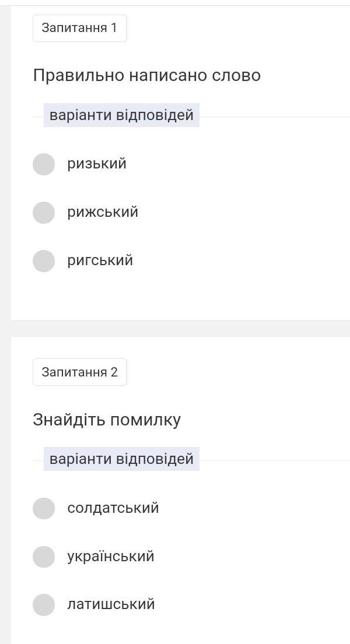Tap the answer text рижський
The image size is (350, 644).
click(x=103, y=212)
